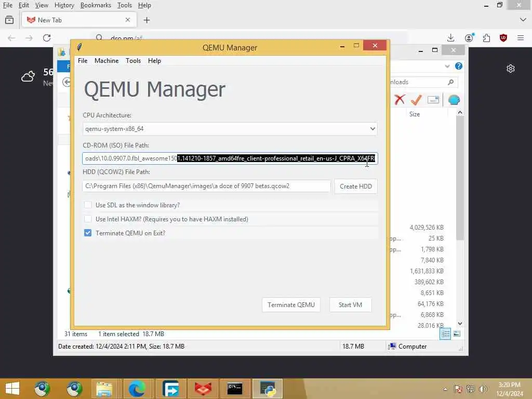Click the browser back arrow
Screen dimensions: 532x399
tap(11, 38)
